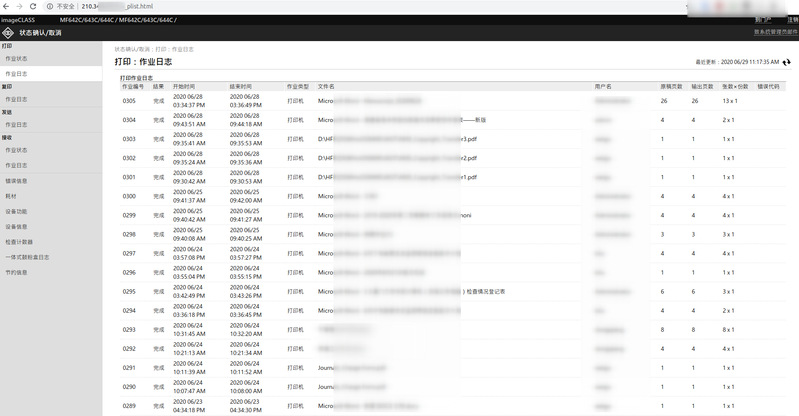The width and height of the screenshot is (799, 416).
Task: Select 作业日志 under the 发送 section
Action: tap(16, 125)
